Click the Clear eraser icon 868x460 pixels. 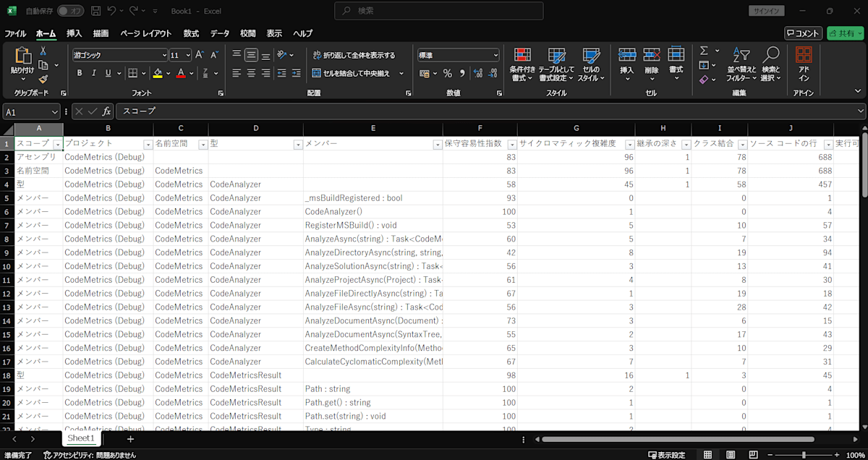tap(704, 80)
